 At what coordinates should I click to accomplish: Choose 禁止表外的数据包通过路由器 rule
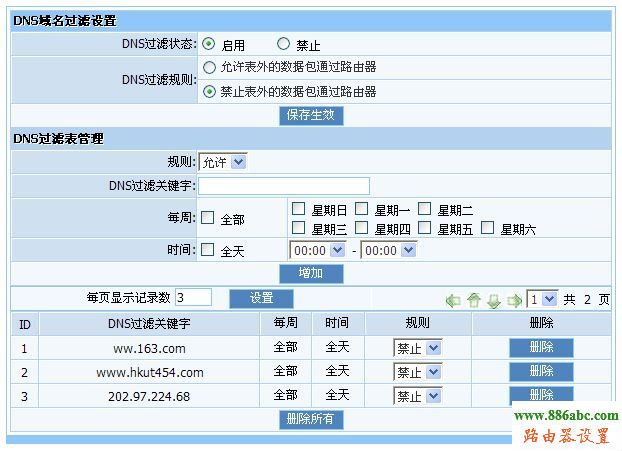point(209,92)
